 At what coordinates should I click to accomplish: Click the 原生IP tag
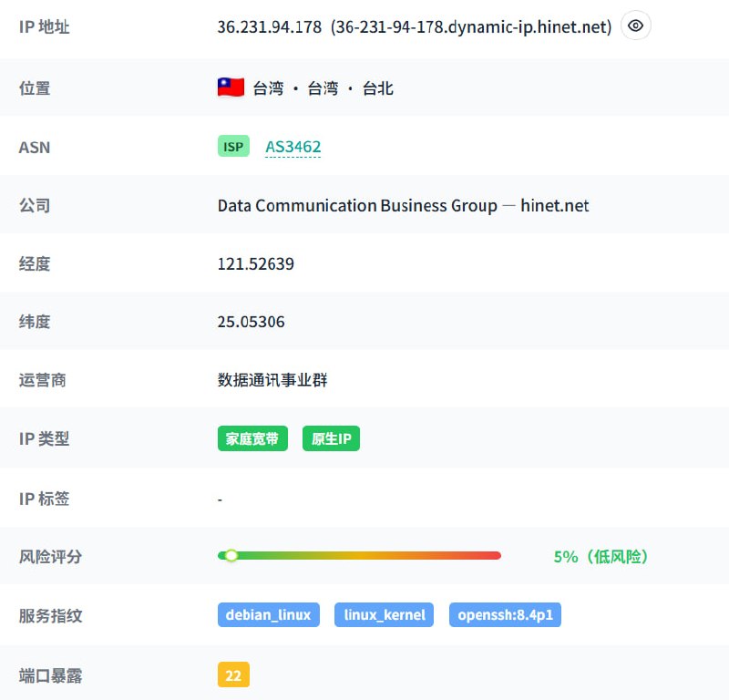coord(331,438)
